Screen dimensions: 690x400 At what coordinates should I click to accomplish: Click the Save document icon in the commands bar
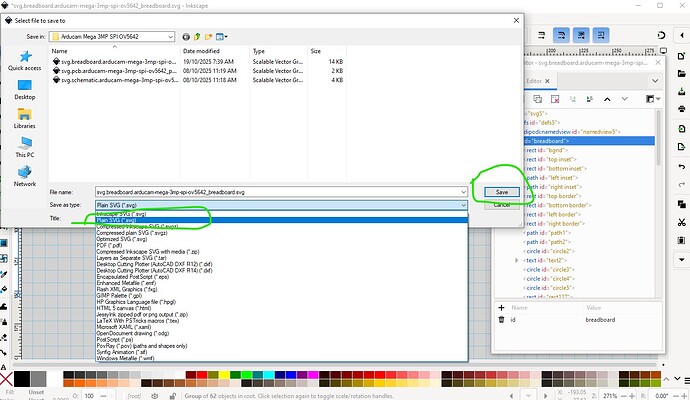click(682, 91)
